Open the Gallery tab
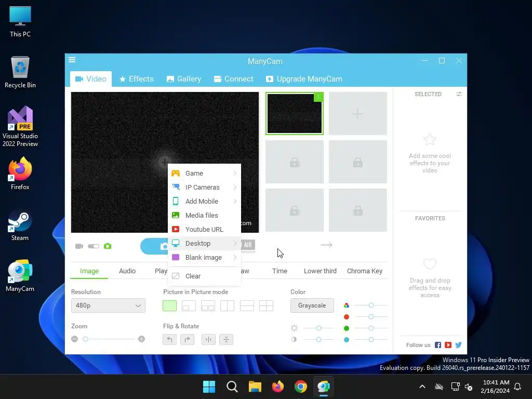The height and width of the screenshot is (399, 532). coord(184,79)
